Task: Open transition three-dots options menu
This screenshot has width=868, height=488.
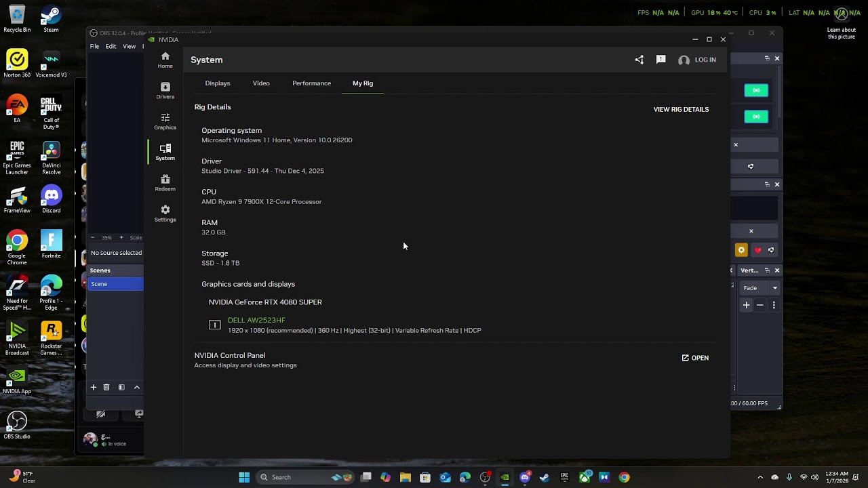Action: point(774,306)
